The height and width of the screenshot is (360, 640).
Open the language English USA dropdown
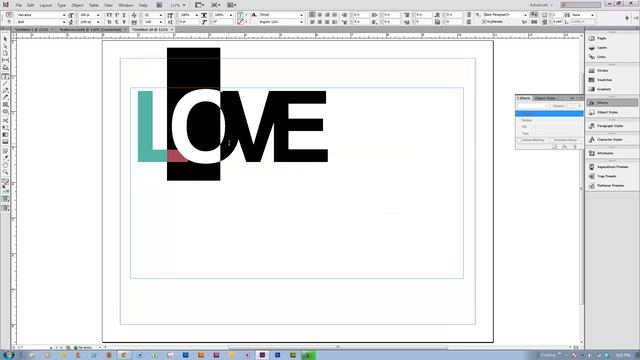[301, 22]
